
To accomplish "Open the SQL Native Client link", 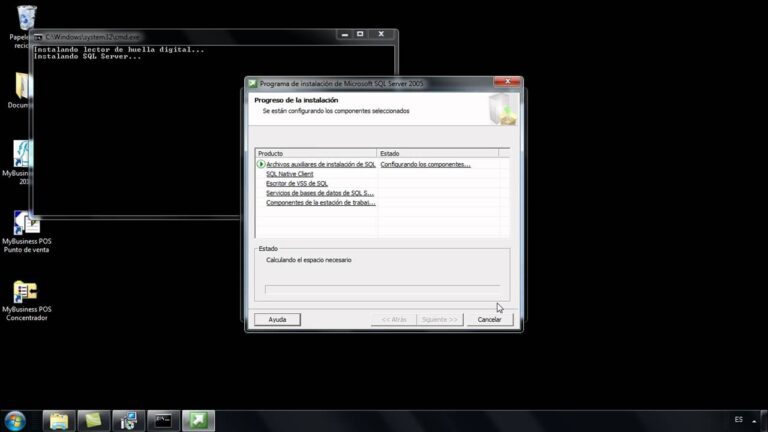I will point(289,174).
